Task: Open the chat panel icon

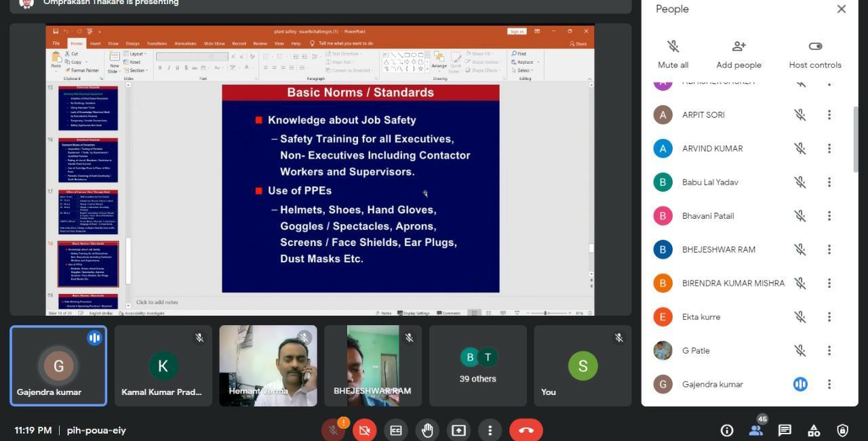Action: click(785, 430)
